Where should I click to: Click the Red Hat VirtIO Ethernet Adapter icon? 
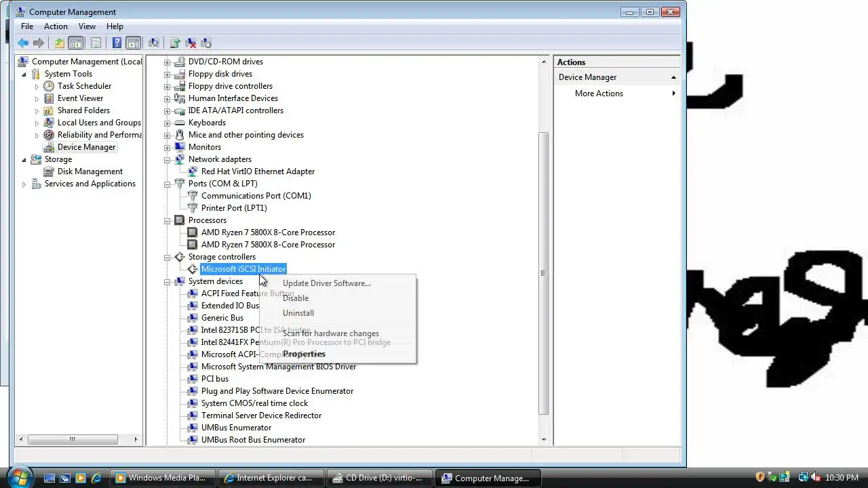193,171
